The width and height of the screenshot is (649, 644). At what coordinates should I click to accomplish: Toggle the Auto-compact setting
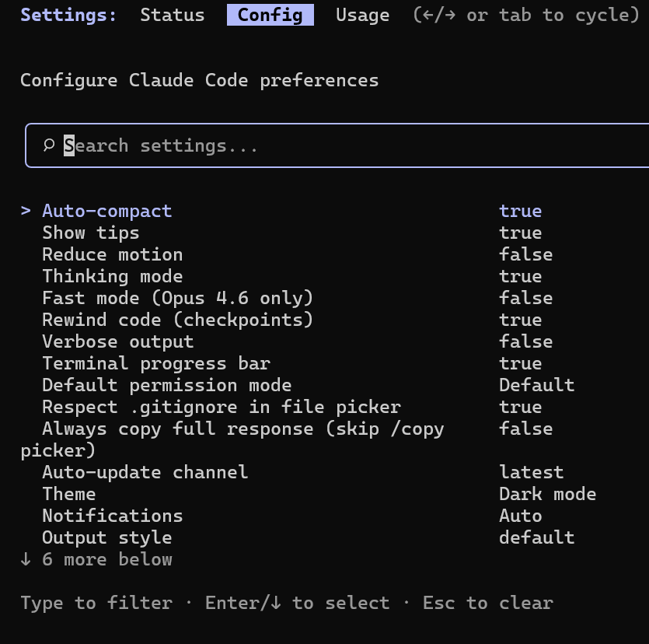pos(106,210)
